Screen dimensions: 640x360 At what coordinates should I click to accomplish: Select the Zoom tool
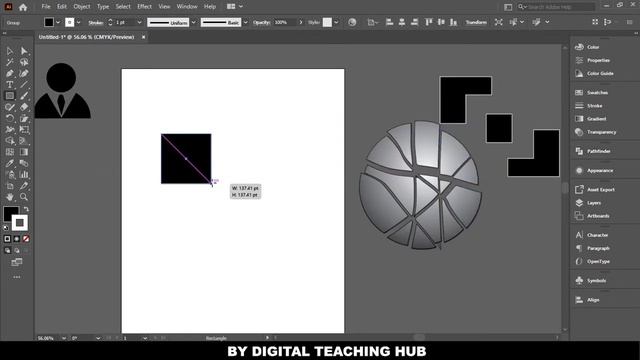click(x=24, y=197)
